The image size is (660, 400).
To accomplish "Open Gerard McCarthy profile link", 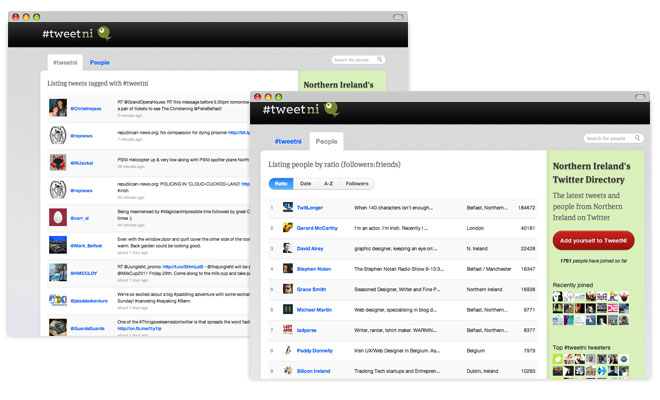I will pos(317,228).
